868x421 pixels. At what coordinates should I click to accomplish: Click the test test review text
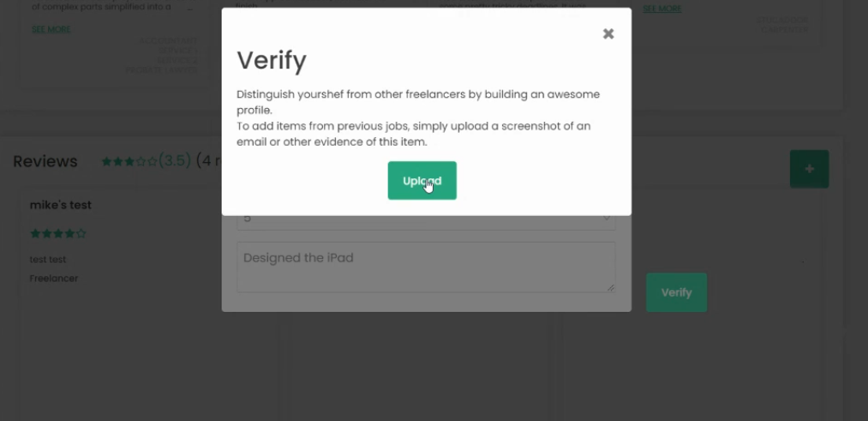(48, 259)
